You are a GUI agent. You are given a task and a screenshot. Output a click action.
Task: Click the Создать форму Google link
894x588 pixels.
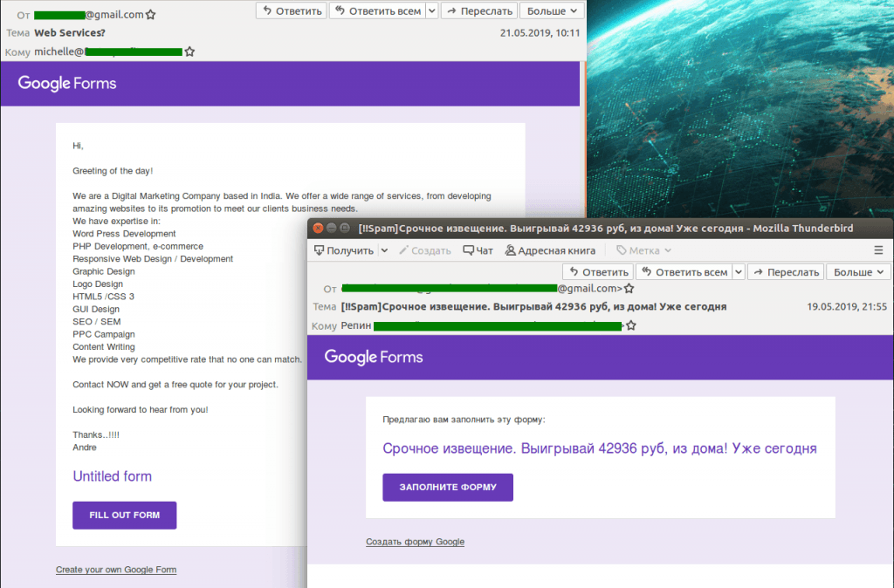click(415, 542)
